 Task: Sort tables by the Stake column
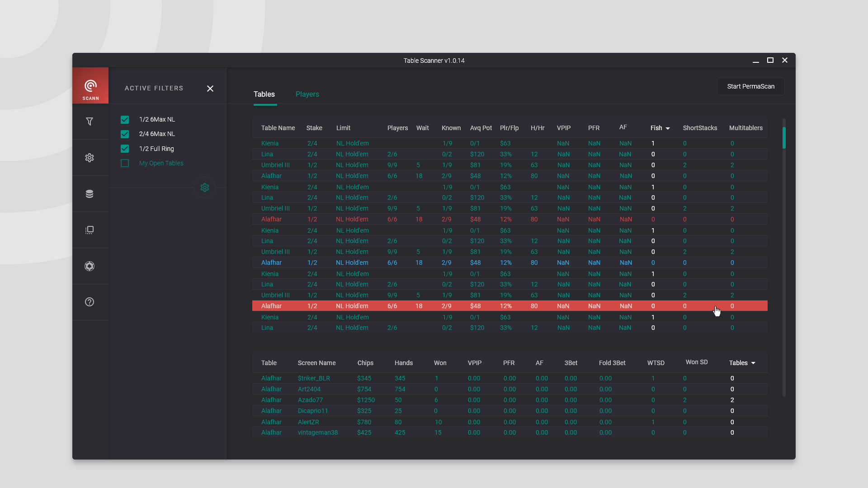[x=314, y=128]
